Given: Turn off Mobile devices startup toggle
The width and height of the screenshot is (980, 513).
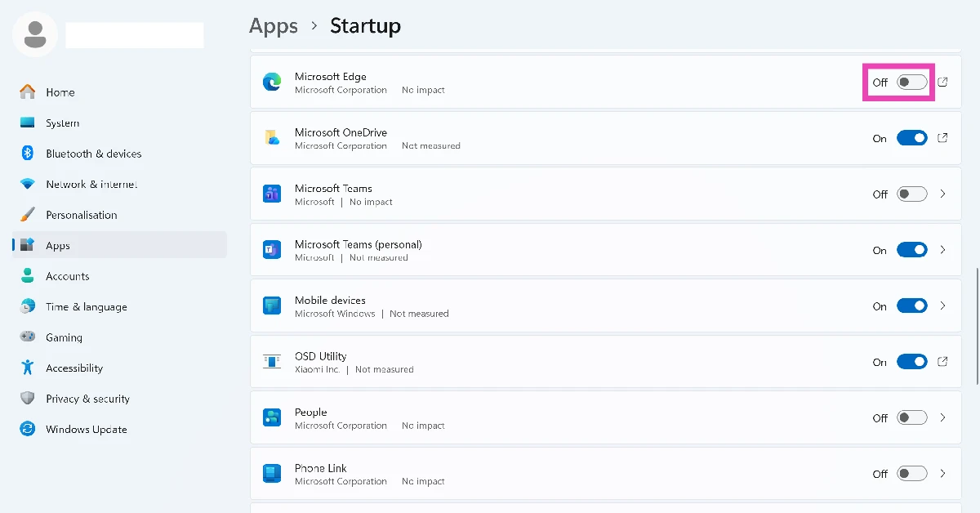Looking at the screenshot, I should (x=911, y=306).
